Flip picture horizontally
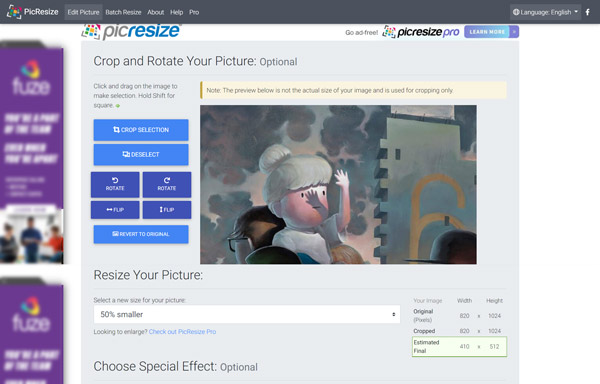600x384 pixels. (x=115, y=210)
